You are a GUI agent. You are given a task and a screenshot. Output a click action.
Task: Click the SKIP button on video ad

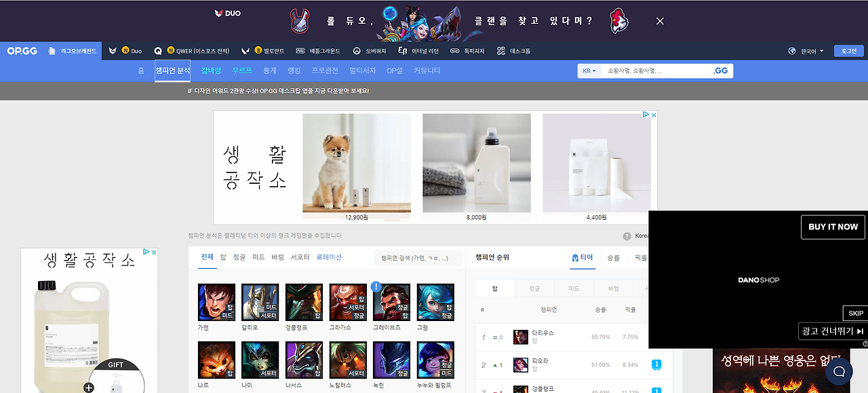(856, 314)
